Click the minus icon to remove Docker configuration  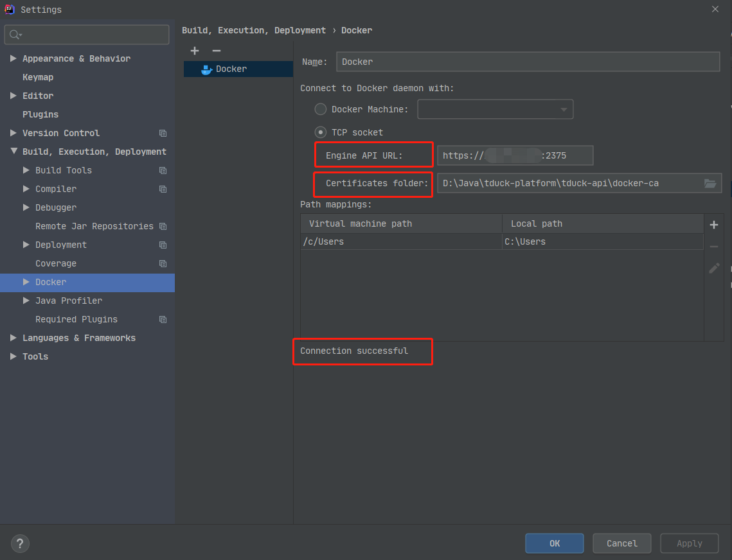[217, 51]
